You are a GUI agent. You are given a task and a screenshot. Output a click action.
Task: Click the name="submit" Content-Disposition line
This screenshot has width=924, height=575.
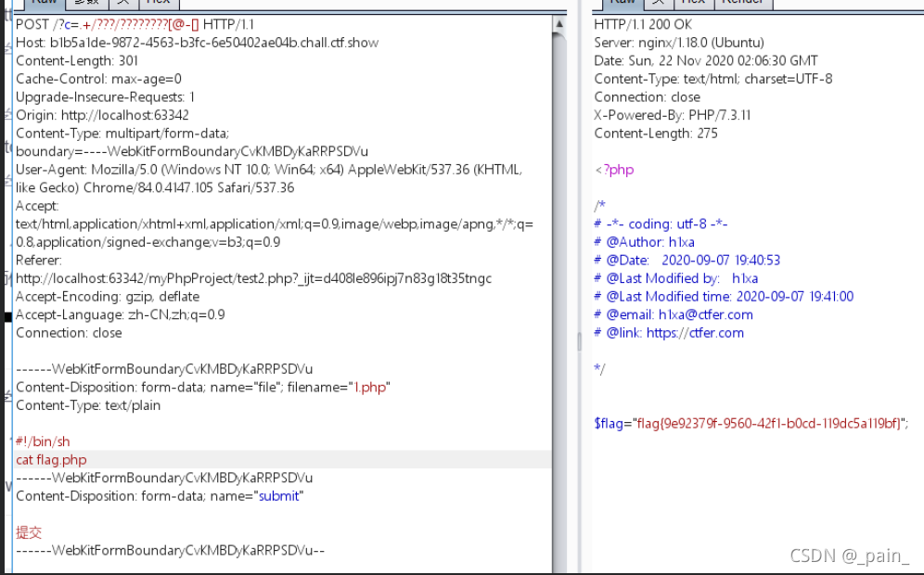(x=160, y=496)
